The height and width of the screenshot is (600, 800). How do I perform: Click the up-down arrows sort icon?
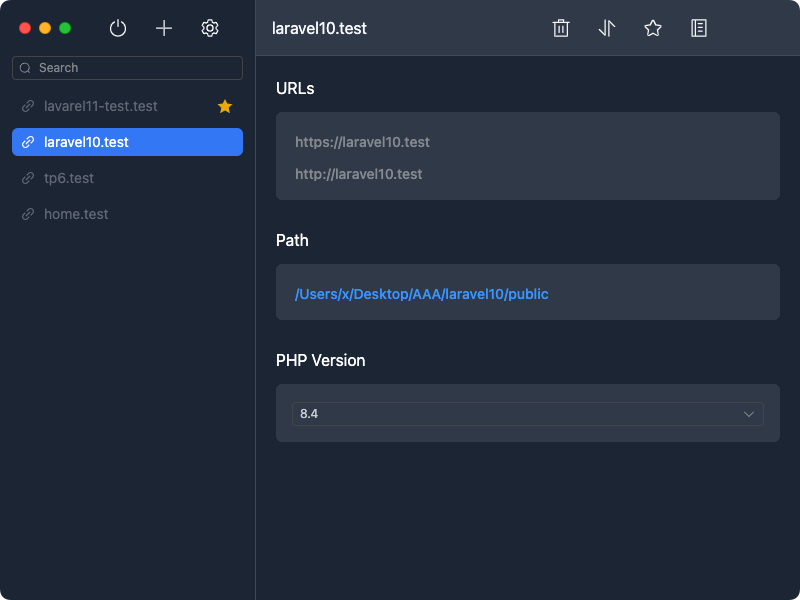(x=607, y=28)
